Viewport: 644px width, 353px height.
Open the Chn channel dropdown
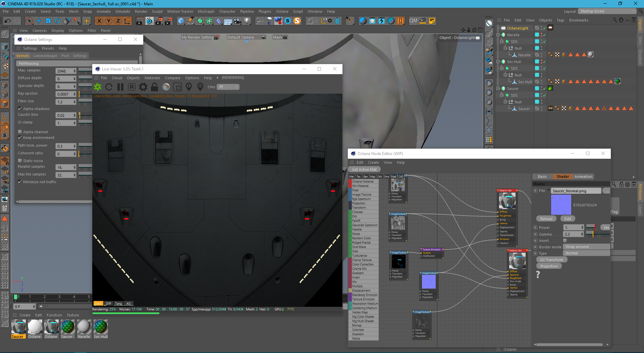(x=228, y=87)
